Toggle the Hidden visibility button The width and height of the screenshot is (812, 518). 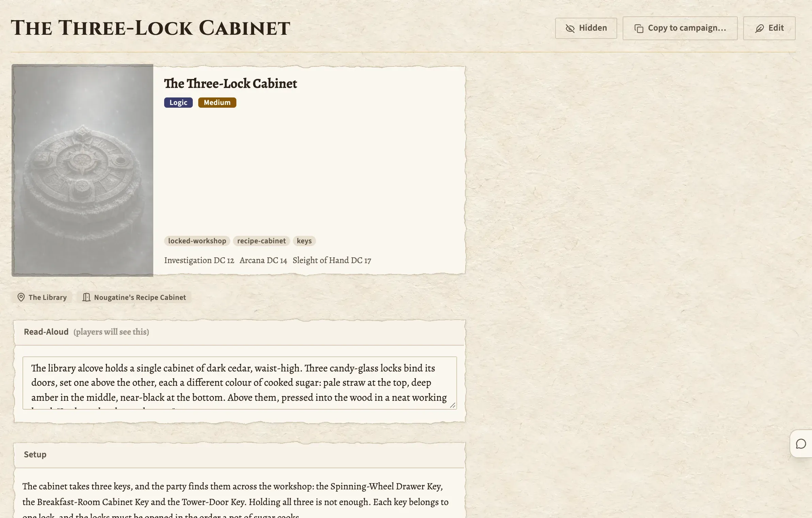586,28
